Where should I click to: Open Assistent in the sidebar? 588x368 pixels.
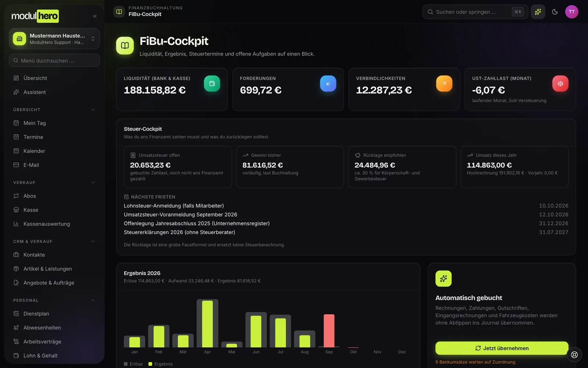[54, 92]
